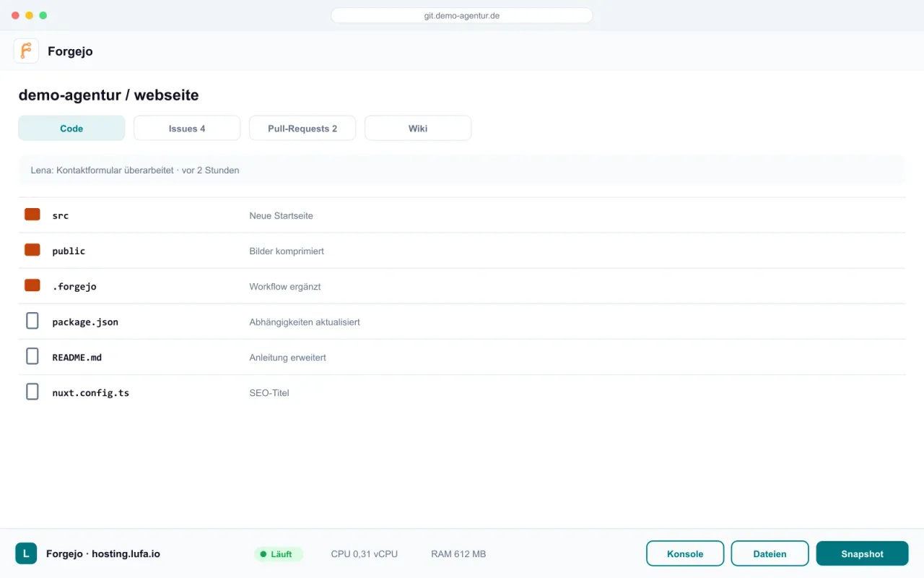Click the nuxt.config.ts file icon
The width and height of the screenshot is (924, 578).
(x=32, y=392)
